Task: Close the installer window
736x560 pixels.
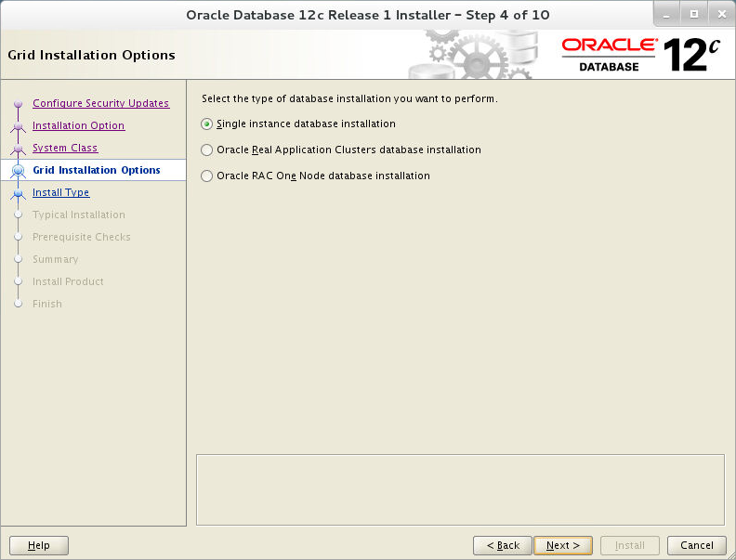Action: click(722, 15)
